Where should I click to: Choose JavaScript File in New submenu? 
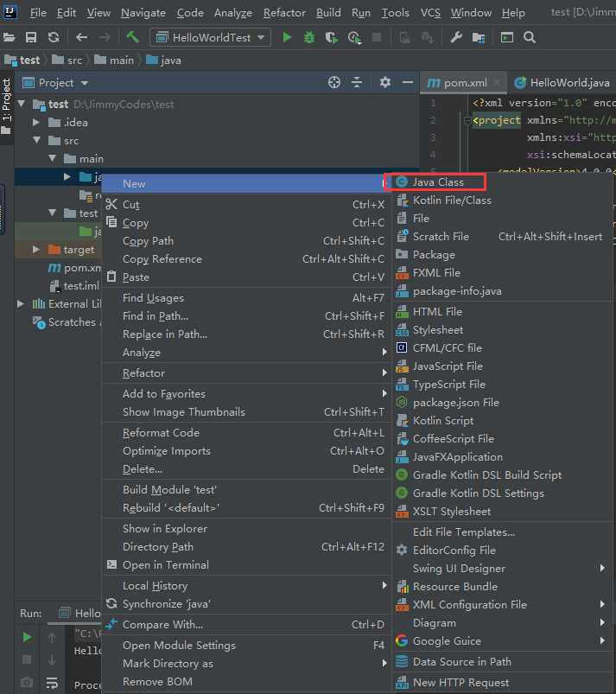tap(503, 366)
